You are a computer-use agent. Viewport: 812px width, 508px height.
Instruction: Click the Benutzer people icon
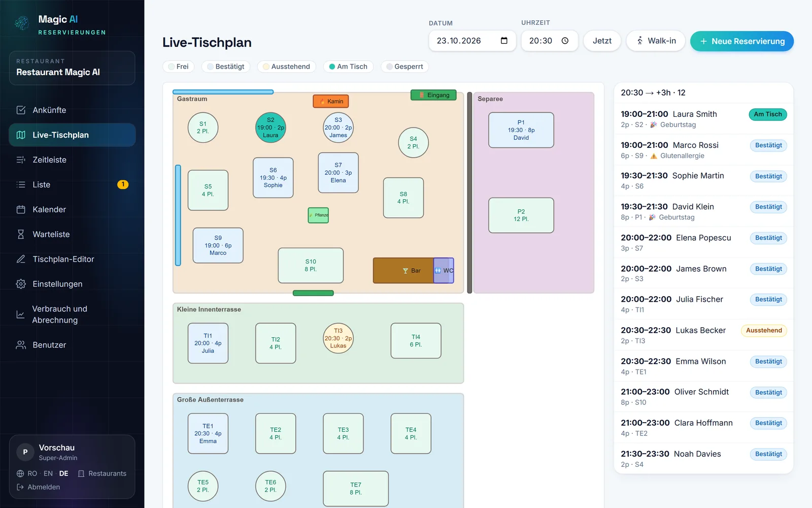(21, 345)
